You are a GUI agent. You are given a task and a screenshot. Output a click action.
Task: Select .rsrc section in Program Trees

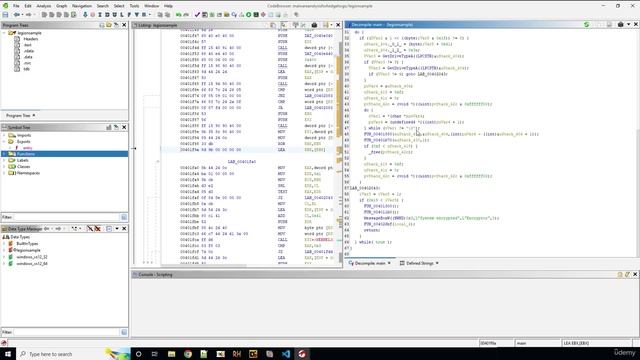(27, 63)
